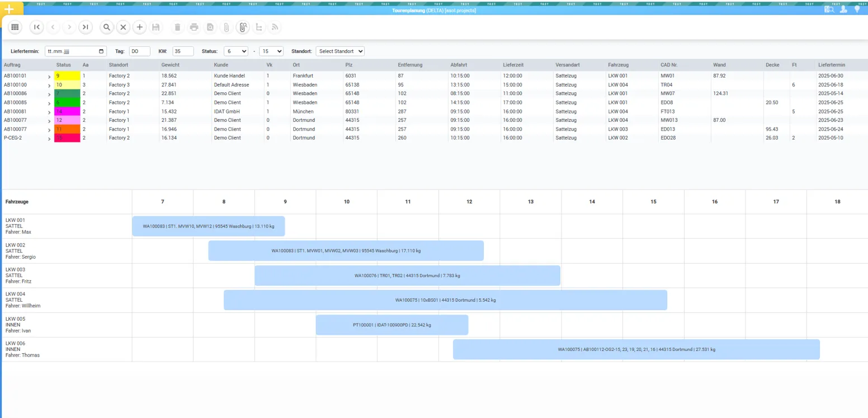Image resolution: width=868 pixels, height=418 pixels.
Task: Click the hierarchy tree icon
Action: (259, 27)
